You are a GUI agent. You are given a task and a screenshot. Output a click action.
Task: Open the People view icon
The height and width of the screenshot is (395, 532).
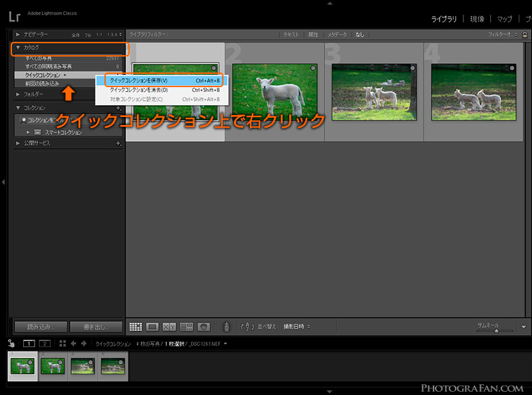point(203,327)
